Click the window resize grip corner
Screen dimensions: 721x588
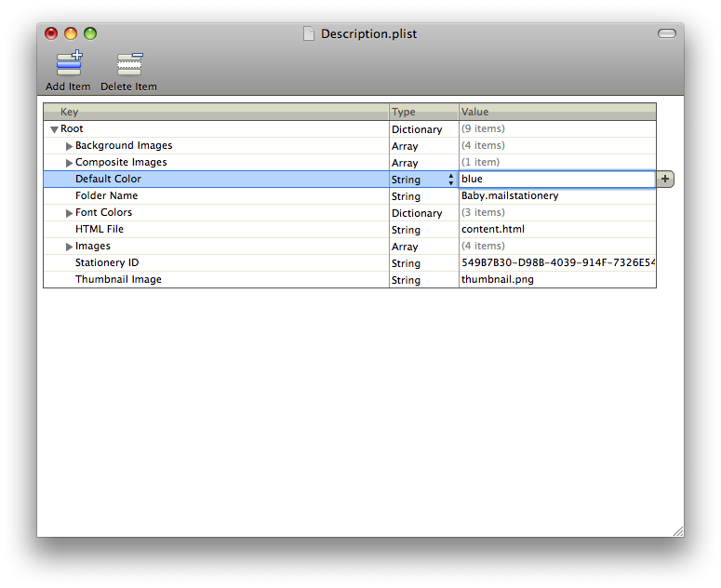(x=678, y=531)
